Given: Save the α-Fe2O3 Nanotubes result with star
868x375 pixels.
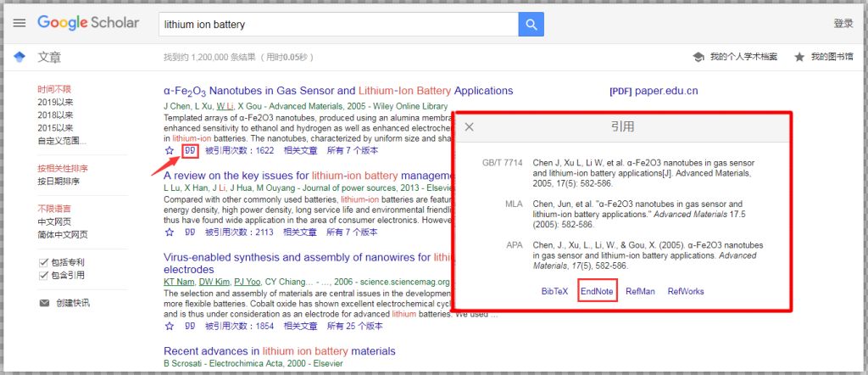Looking at the screenshot, I should 170,151.
